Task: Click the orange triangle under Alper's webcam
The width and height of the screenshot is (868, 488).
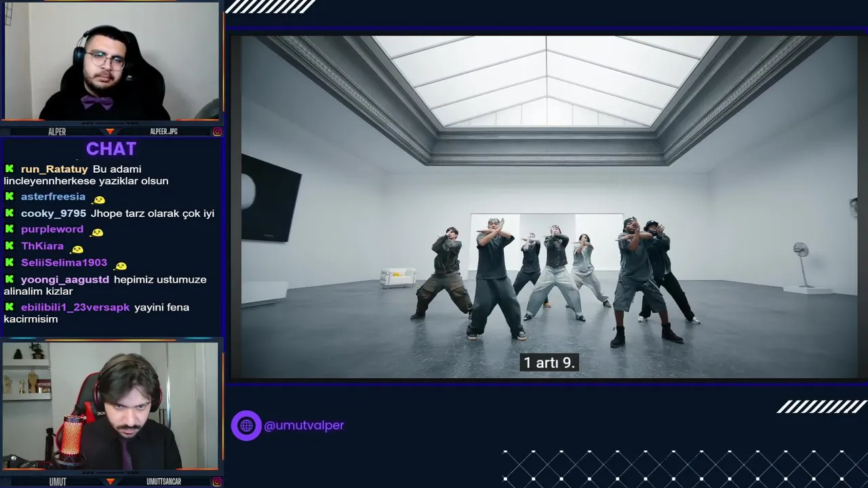Action: tap(110, 131)
